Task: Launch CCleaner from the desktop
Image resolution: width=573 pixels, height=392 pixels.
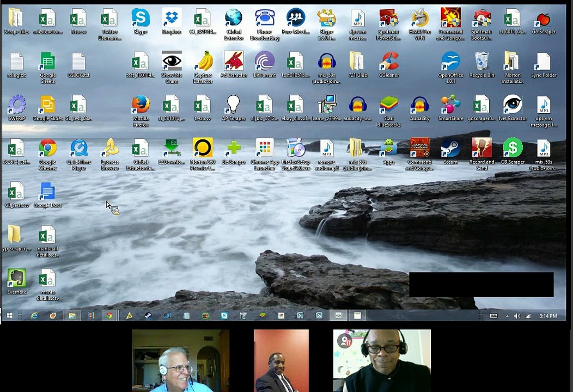Action: 389,62
